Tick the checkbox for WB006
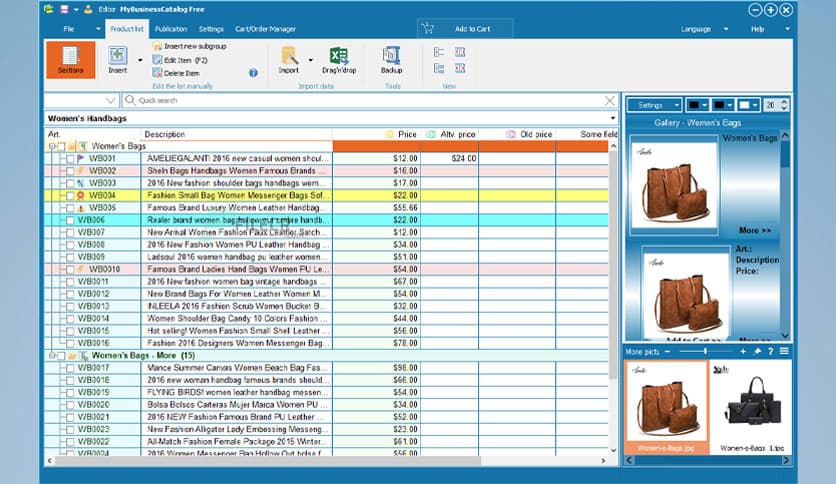Image resolution: width=836 pixels, height=484 pixels. point(70,220)
